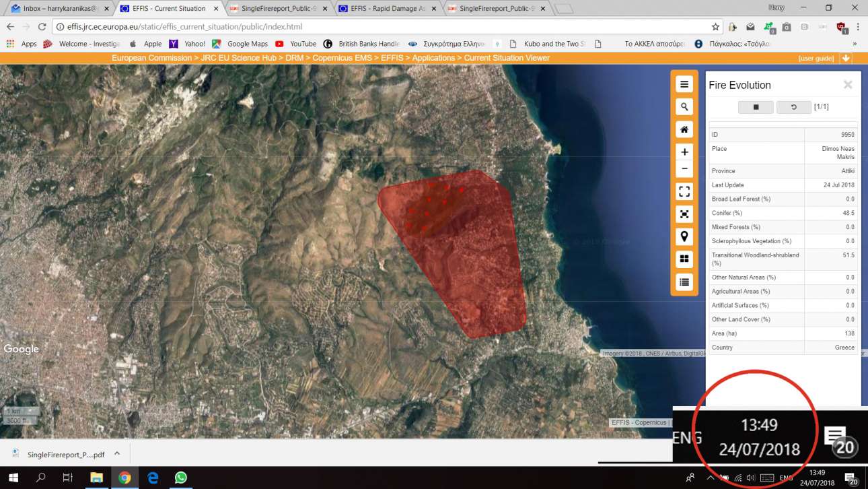
Task: Open the hamburger menu in map toolbar
Action: [x=684, y=84]
